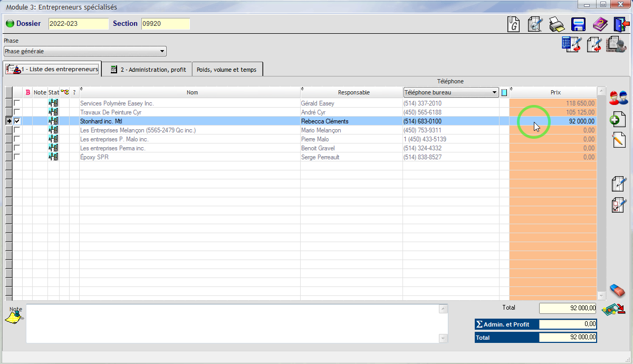This screenshot has height=364, width=633.
Task: Click the printer icon
Action: tap(557, 24)
